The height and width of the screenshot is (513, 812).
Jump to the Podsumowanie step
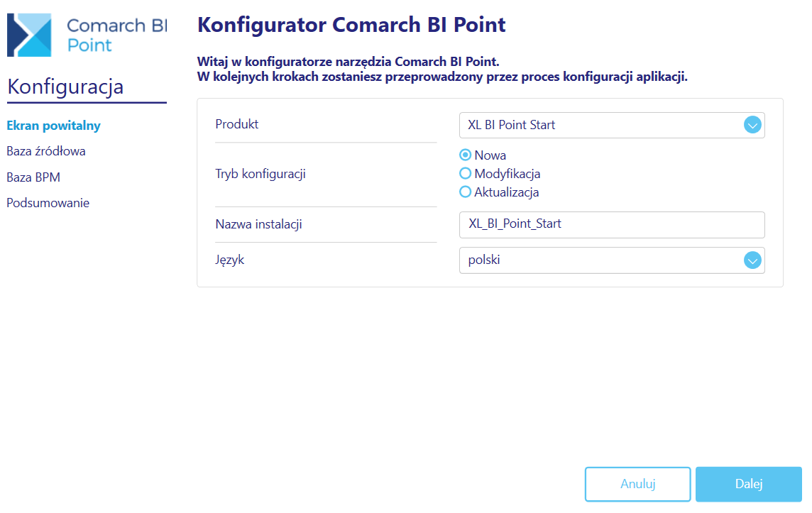click(48, 203)
